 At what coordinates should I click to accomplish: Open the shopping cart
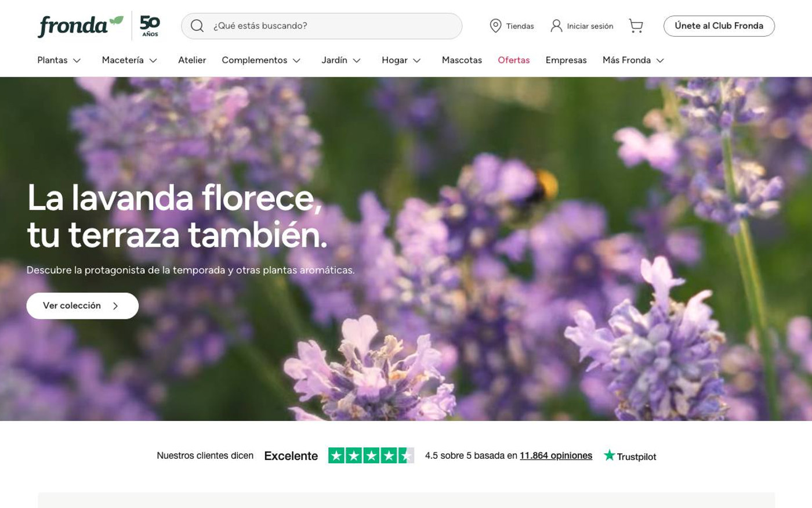point(636,26)
